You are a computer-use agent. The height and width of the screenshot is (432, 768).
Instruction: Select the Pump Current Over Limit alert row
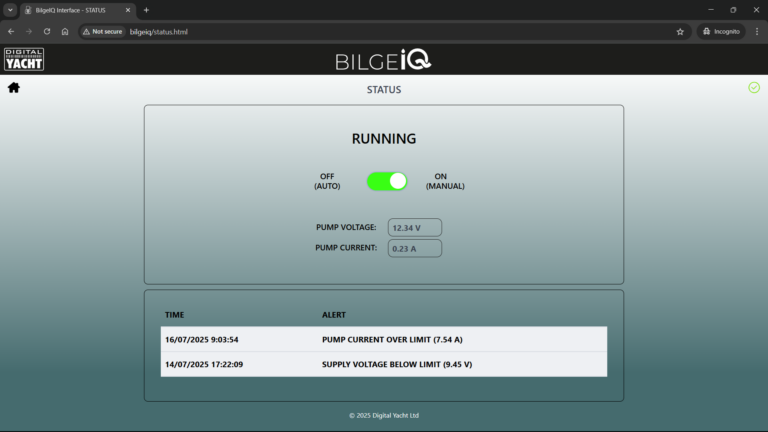tap(384, 340)
